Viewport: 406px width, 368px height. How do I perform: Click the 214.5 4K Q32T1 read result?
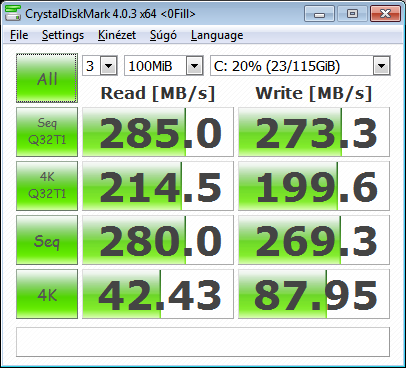158,186
